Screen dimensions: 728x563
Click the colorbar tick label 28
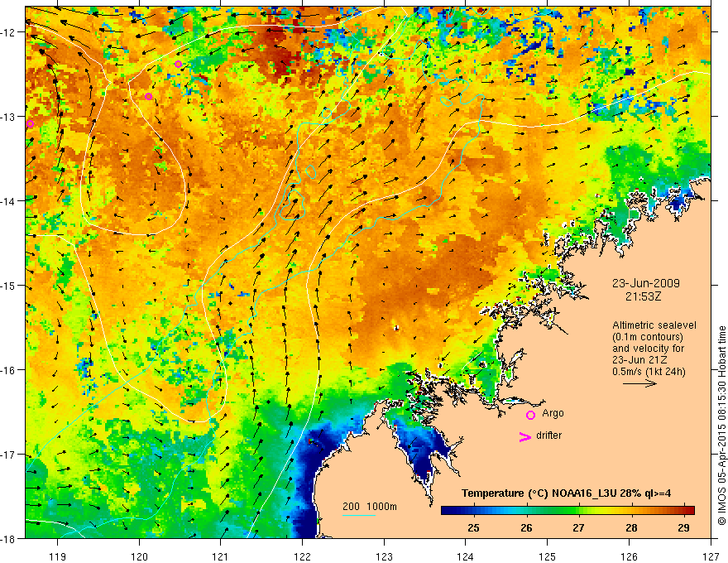pos(631,527)
